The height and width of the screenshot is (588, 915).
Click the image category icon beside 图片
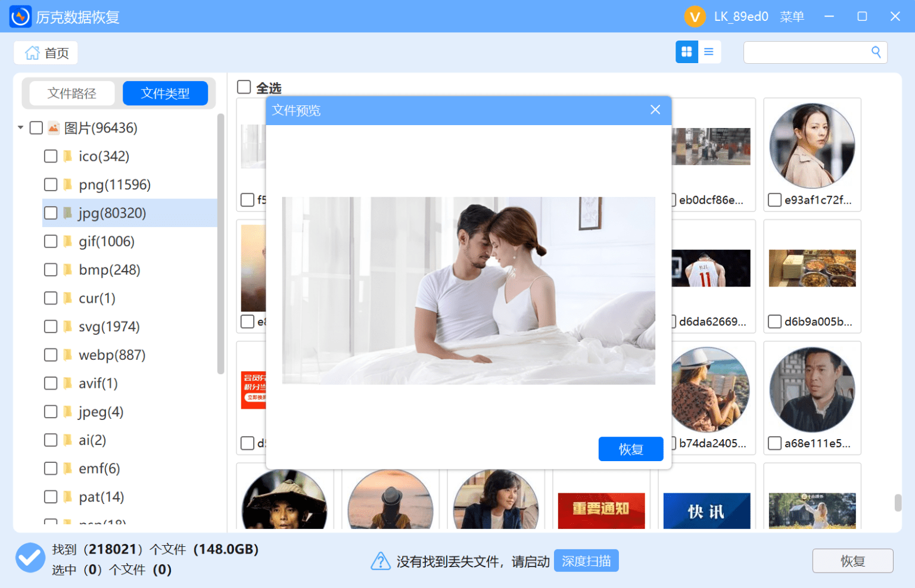53,127
